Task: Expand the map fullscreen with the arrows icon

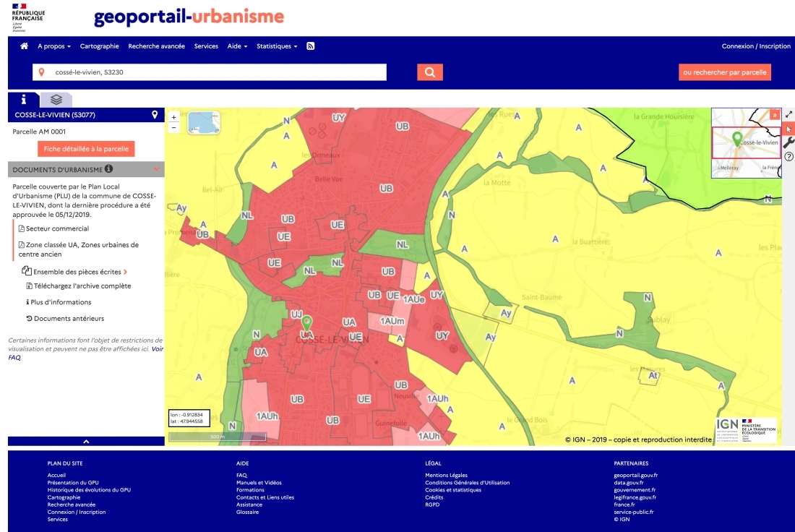Action: point(788,114)
